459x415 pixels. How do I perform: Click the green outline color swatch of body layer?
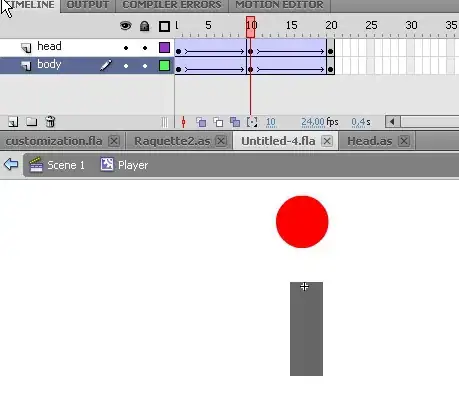pyautogui.click(x=164, y=66)
